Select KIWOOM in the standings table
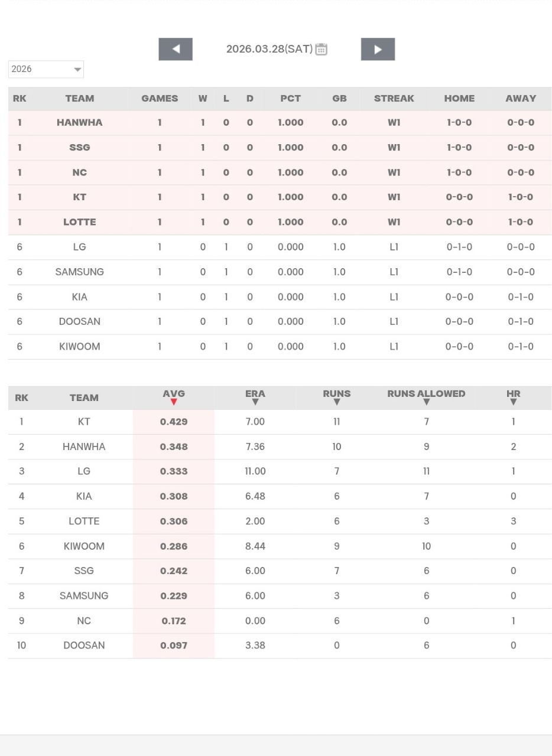This screenshot has width=552, height=756. 80,347
